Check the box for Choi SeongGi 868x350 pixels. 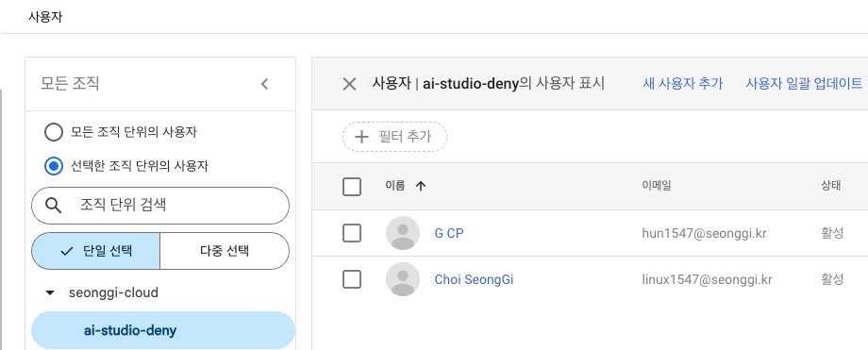tap(352, 279)
